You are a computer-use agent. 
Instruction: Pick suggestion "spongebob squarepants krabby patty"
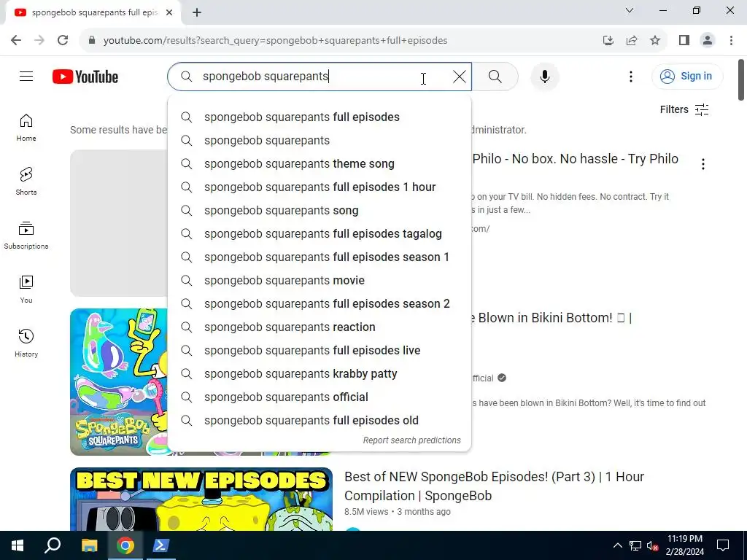[320, 374]
